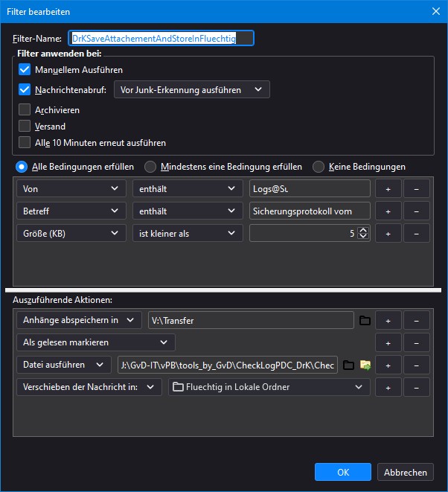Select Keine Bedingungen radio button
The height and width of the screenshot is (492, 448).
coord(318,167)
